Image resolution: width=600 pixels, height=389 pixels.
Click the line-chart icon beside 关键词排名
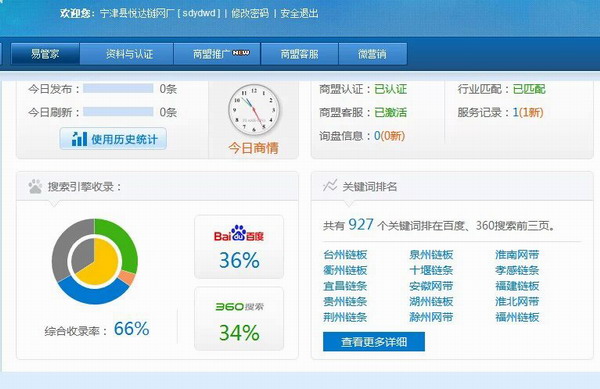tap(330, 186)
